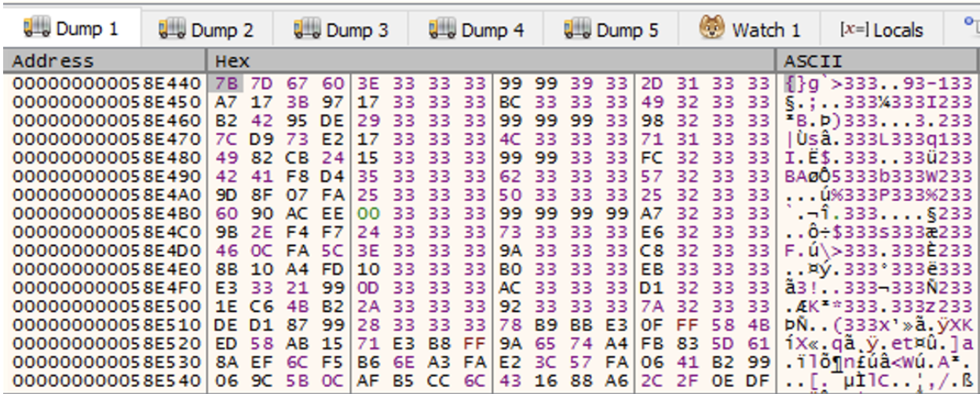Click the ASCII column header
Image resolution: width=980 pixels, height=394 pixels.
pos(878,61)
